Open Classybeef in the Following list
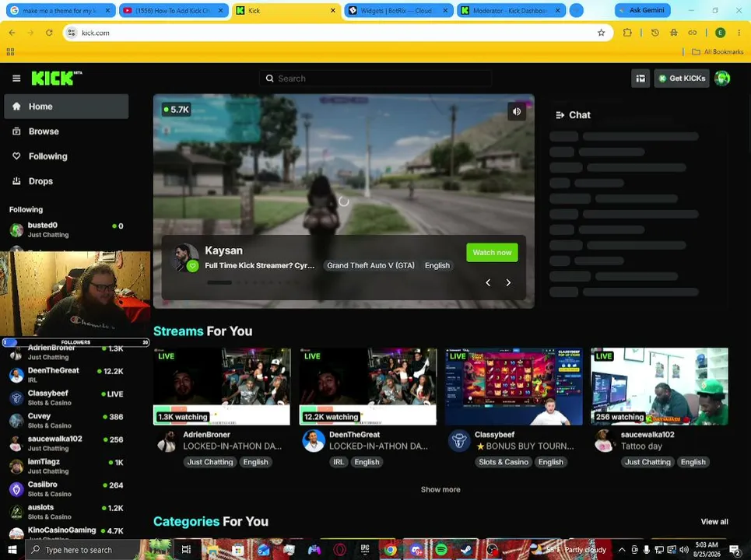 tap(66, 397)
